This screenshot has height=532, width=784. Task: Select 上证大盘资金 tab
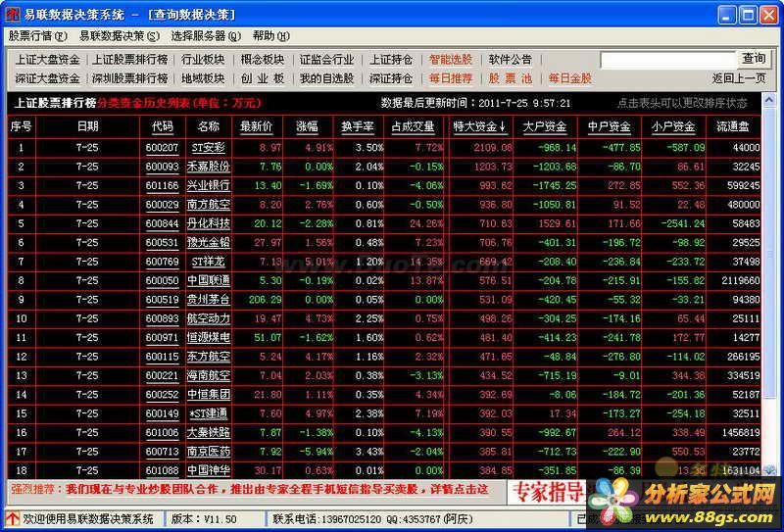coord(47,60)
